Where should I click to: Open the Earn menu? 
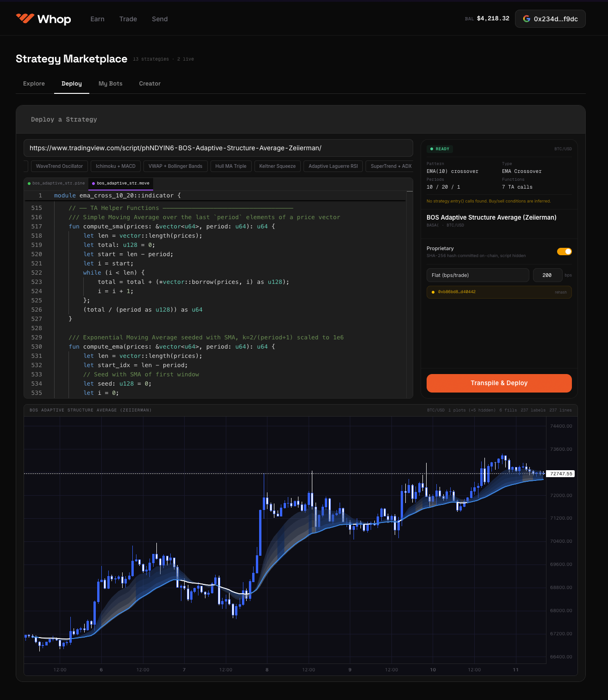pos(97,19)
